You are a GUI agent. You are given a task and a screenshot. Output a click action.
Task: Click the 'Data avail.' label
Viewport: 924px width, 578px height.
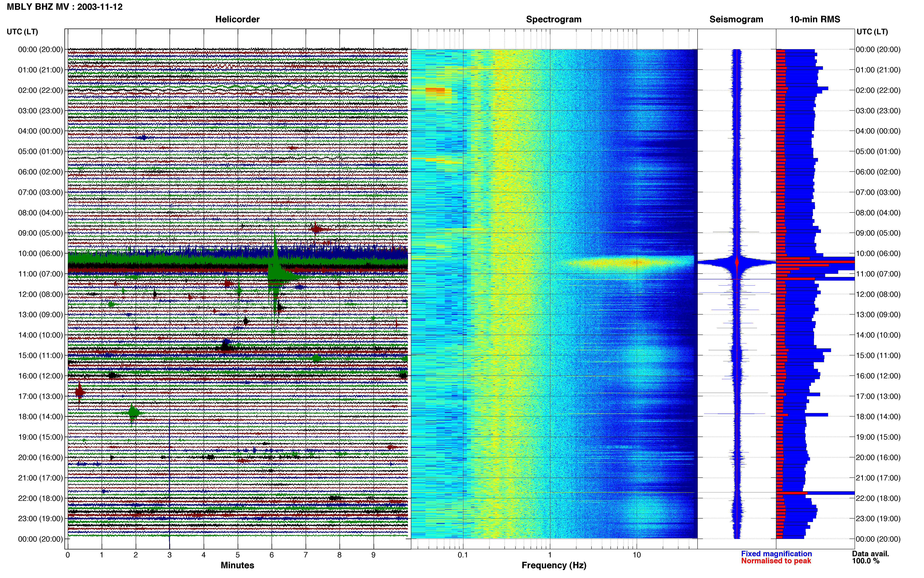tap(870, 554)
